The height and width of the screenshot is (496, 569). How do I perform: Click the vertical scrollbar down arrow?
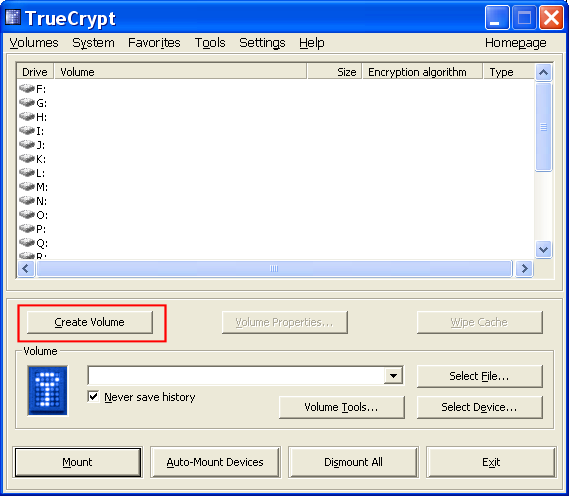point(543,249)
